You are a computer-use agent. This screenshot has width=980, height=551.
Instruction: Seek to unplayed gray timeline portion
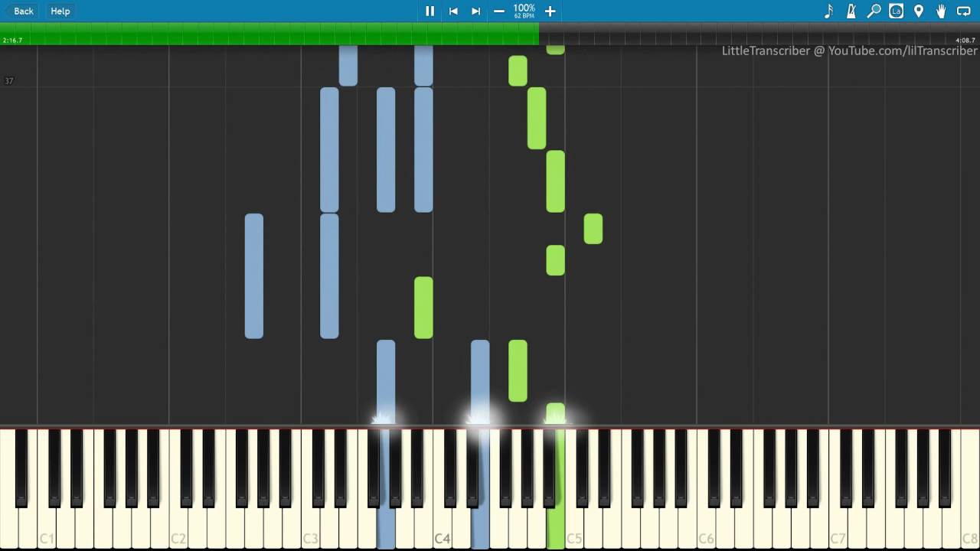click(759, 34)
